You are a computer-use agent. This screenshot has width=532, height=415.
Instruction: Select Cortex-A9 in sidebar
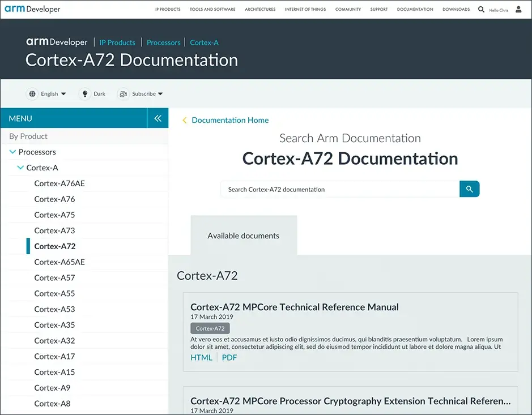pos(52,387)
